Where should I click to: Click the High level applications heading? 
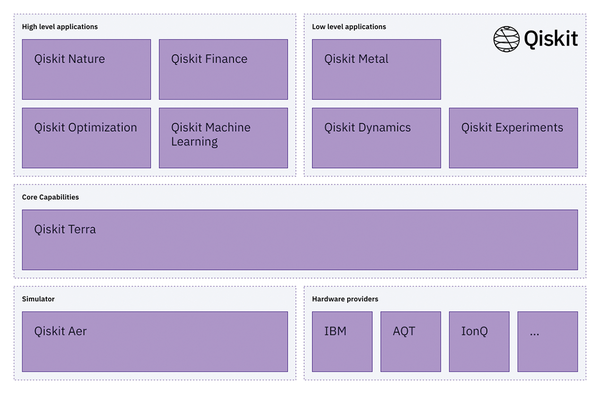click(x=60, y=27)
